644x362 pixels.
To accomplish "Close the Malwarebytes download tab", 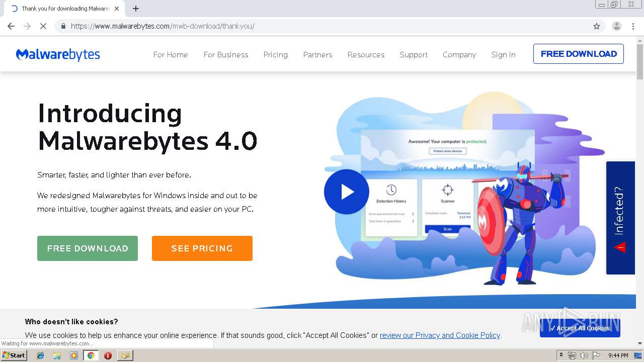I will click(x=117, y=9).
